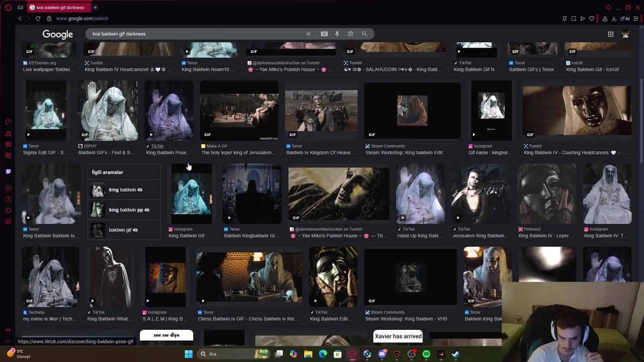Open King Baldwin Edit TikTok mask thumbnail
The height and width of the screenshot is (362, 644).
pyautogui.click(x=333, y=277)
